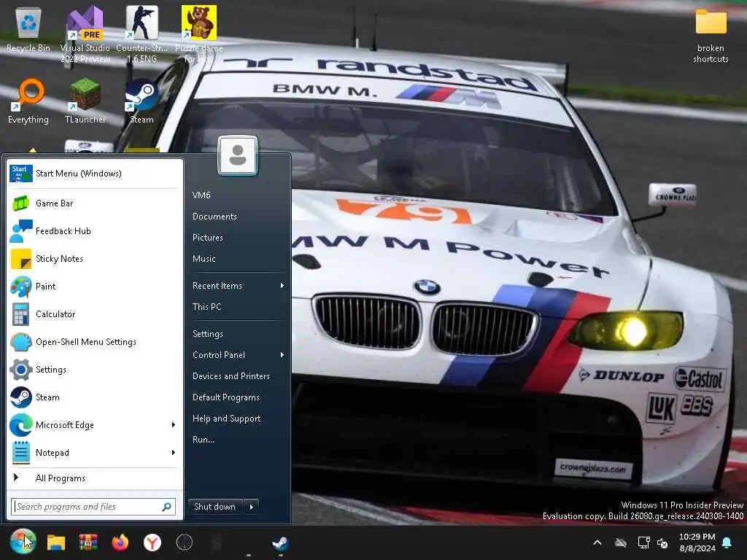Click the Start orb button

[x=23, y=542]
